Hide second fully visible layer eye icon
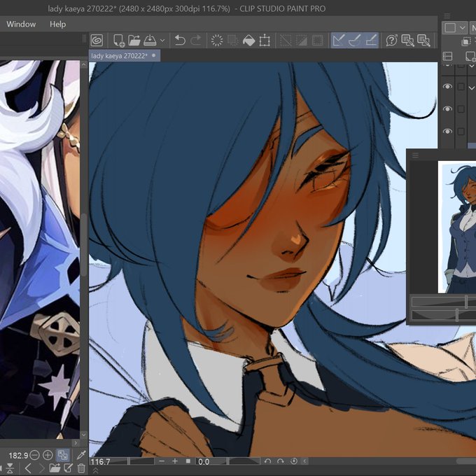The width and height of the screenshot is (476, 476). 447,109
